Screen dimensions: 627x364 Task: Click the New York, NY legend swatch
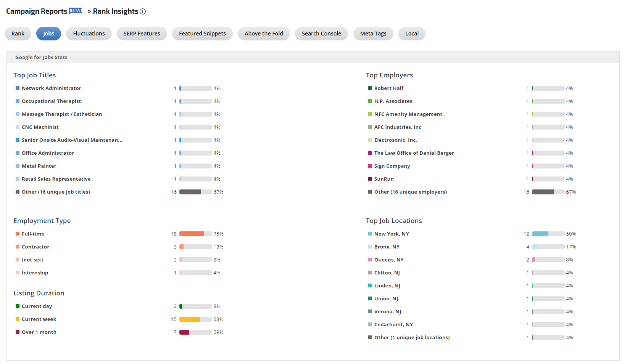point(370,234)
